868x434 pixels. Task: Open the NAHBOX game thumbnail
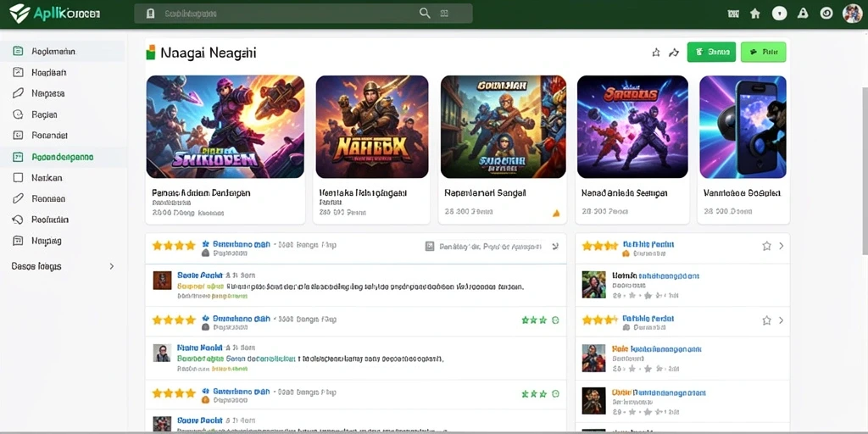tap(372, 127)
